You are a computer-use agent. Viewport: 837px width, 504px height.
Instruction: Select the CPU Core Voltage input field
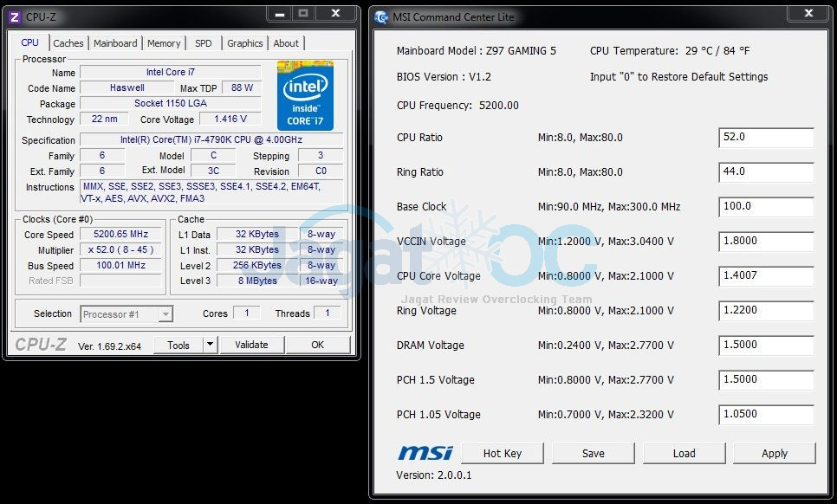pyautogui.click(x=766, y=276)
